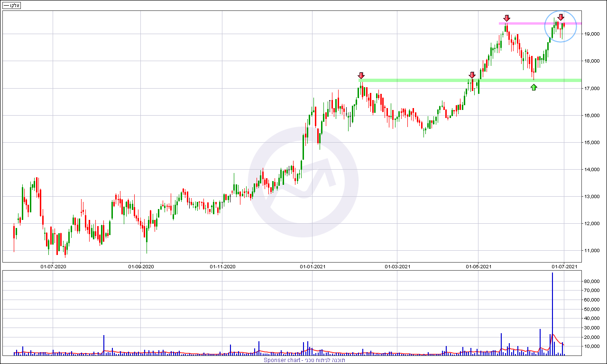Click red arrow at the left end of the green band

click(x=361, y=76)
